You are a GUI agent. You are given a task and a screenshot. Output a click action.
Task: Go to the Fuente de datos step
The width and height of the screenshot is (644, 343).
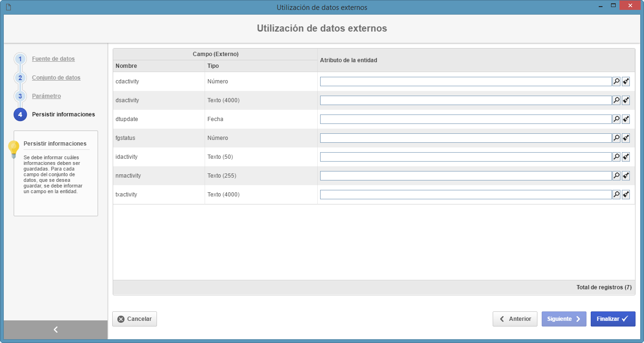53,59
